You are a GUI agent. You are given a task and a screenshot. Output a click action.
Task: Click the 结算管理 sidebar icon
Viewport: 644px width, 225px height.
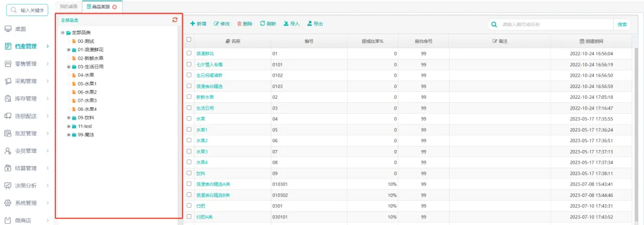click(7, 168)
